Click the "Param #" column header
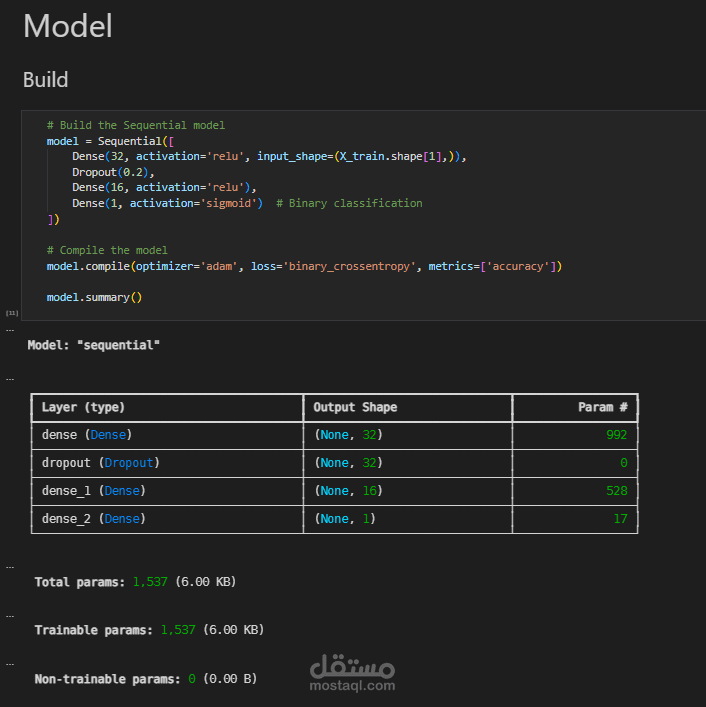Viewport: 706px width, 707px height. [602, 407]
